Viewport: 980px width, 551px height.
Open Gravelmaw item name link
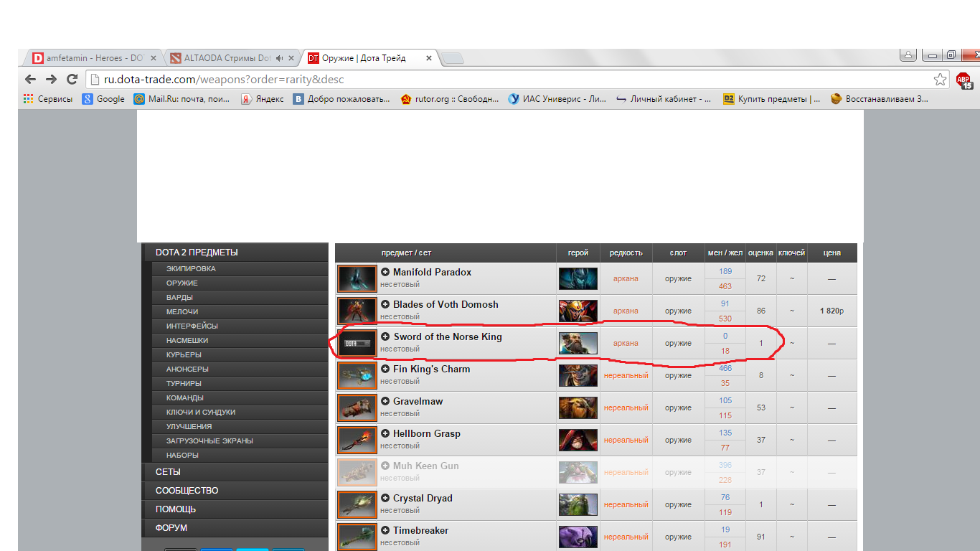pos(418,401)
